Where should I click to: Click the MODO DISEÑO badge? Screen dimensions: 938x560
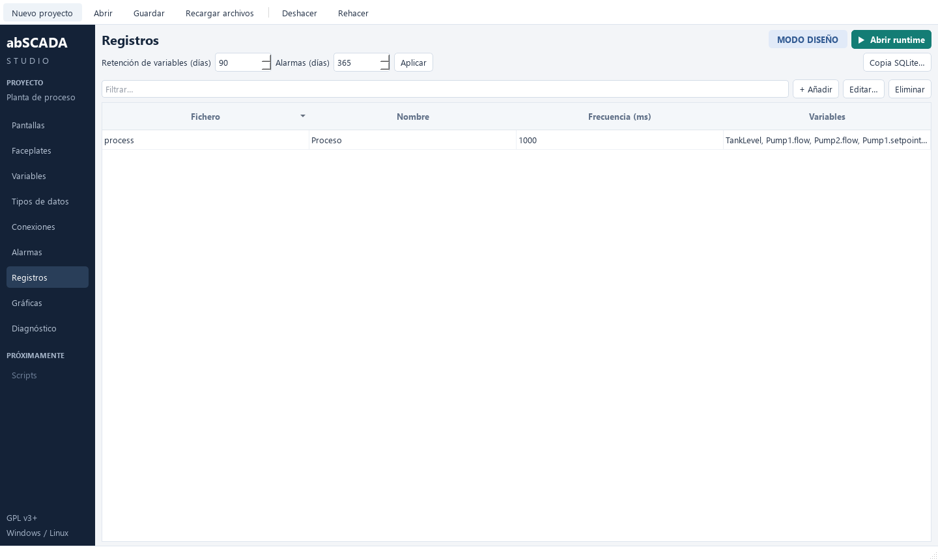(808, 40)
